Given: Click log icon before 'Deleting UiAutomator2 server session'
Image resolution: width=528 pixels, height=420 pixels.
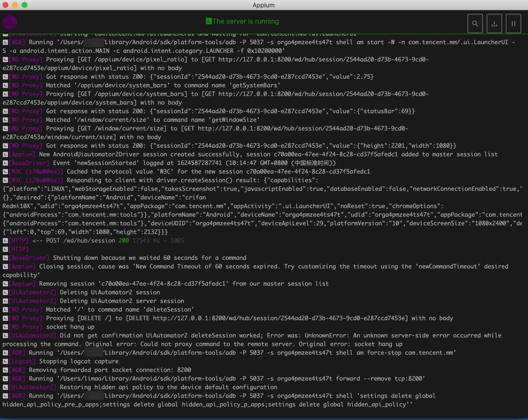Looking at the screenshot, I should click(x=5, y=302).
